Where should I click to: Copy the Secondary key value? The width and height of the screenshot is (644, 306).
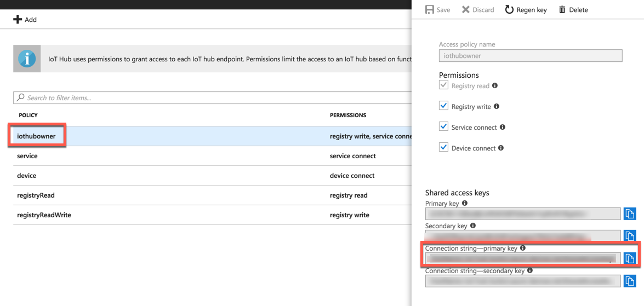pos(629,236)
